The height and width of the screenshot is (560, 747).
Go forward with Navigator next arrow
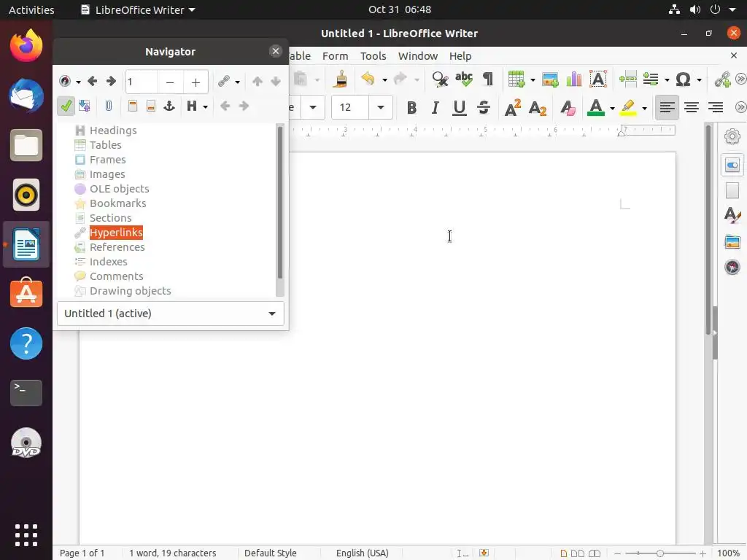pyautogui.click(x=111, y=82)
